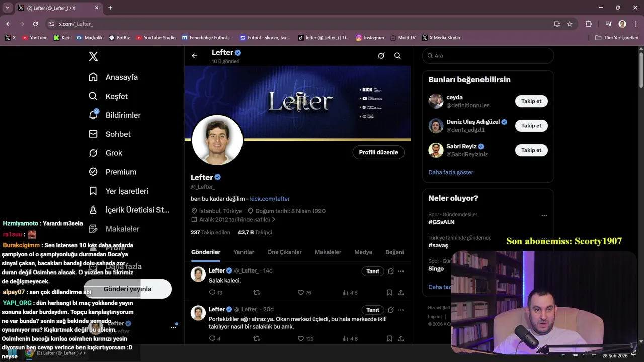Screen dimensions: 644x362
Task: Open Keşfet explore page
Action: pyautogui.click(x=108, y=96)
